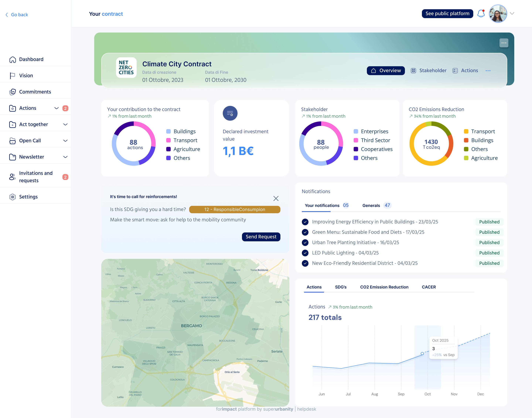Select the CO2 Emission Reduction chart tab
Screen dimensions: 532x418
click(384, 287)
